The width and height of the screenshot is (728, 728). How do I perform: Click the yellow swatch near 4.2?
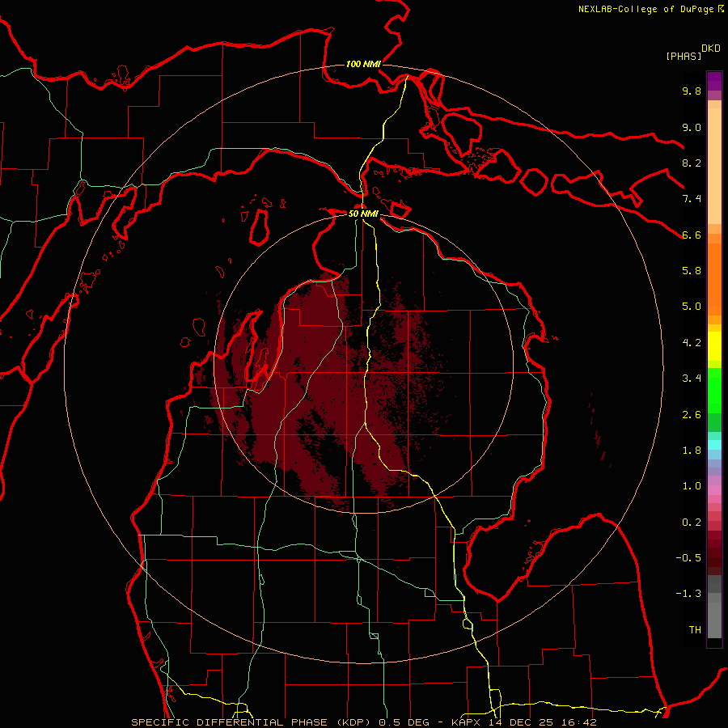[714, 346]
